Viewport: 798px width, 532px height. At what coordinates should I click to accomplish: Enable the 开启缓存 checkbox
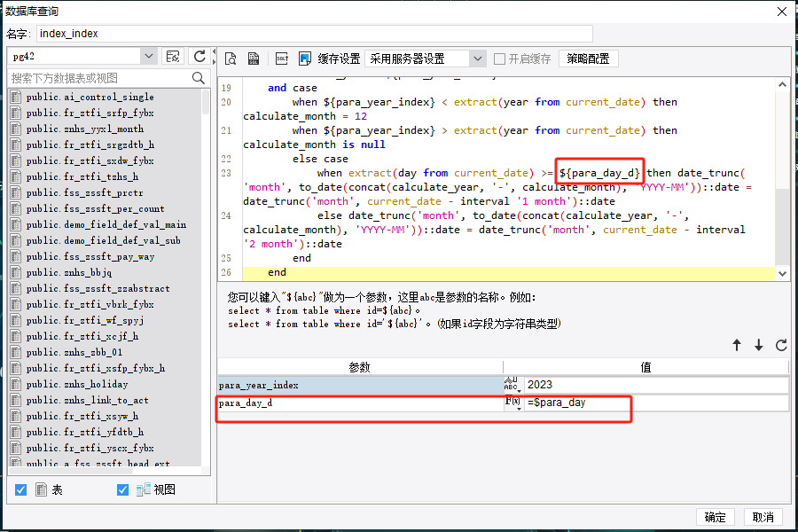tap(500, 59)
